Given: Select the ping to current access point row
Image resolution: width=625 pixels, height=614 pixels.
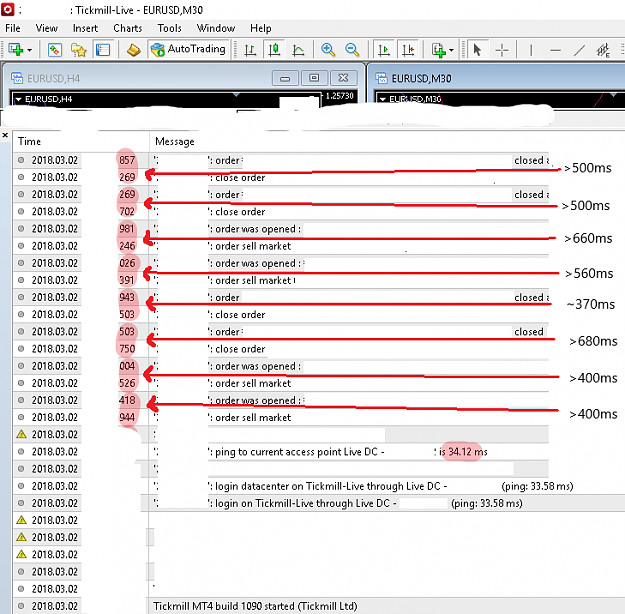Looking at the screenshot, I should [x=281, y=452].
